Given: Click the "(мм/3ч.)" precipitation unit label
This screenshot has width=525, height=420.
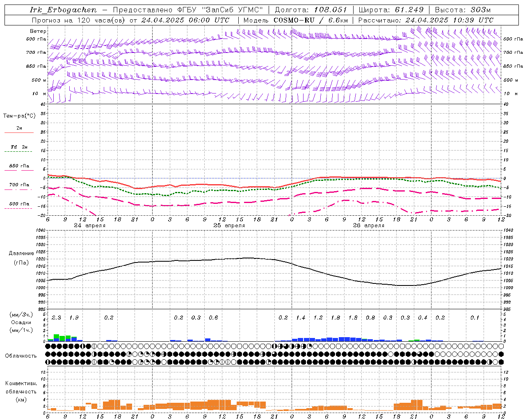Looking at the screenshot, I should point(21,315).
